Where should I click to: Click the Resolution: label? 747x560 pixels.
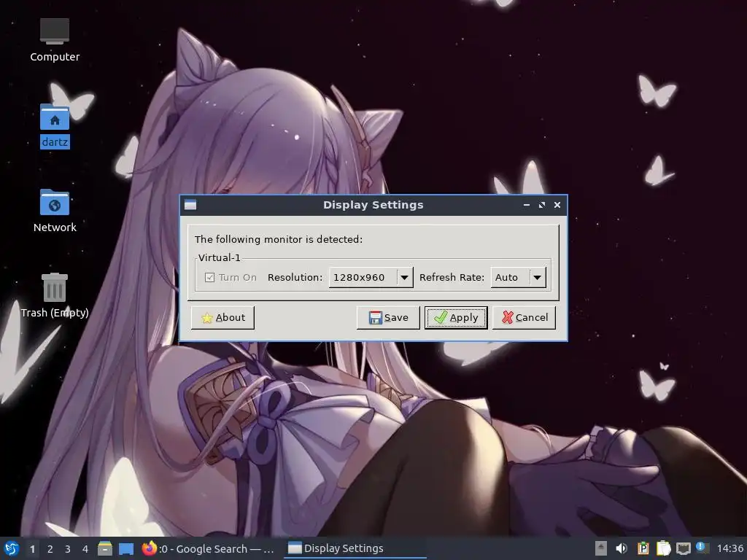[x=295, y=278]
